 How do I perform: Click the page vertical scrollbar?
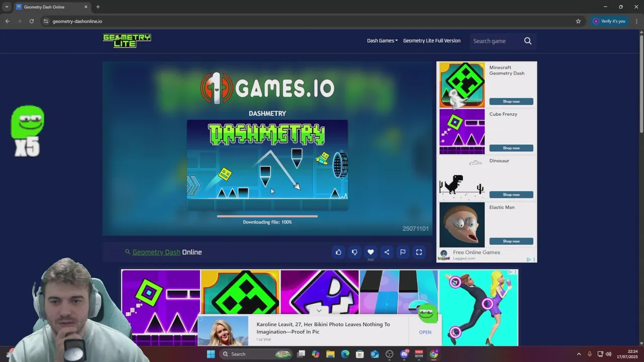pyautogui.click(x=641, y=83)
